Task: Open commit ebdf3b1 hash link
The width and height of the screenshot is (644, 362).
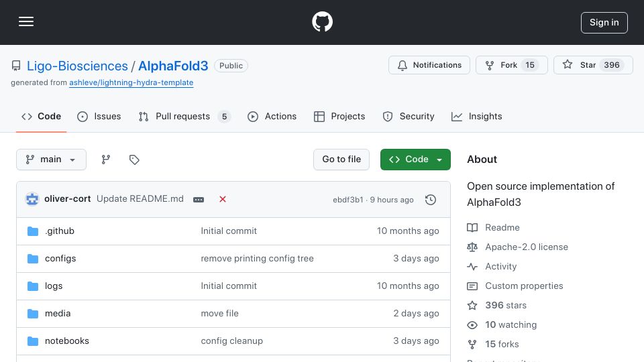Action: 348,200
